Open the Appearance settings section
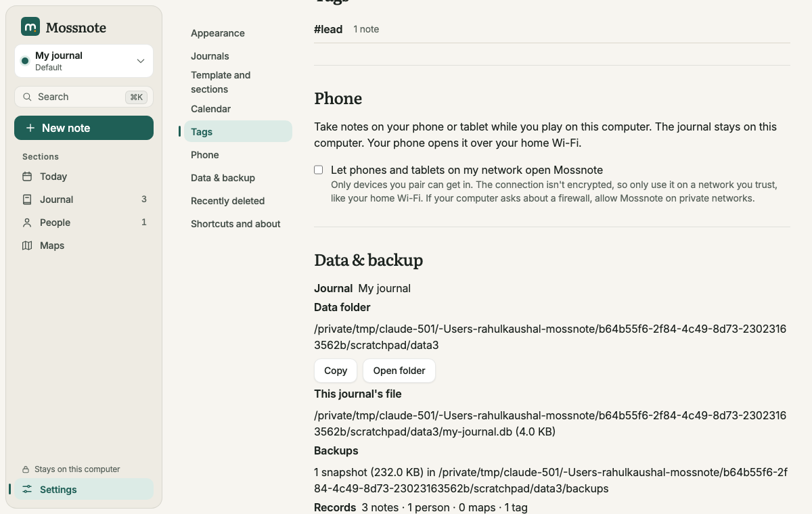Viewport: 812px width, 514px height. pos(238,33)
